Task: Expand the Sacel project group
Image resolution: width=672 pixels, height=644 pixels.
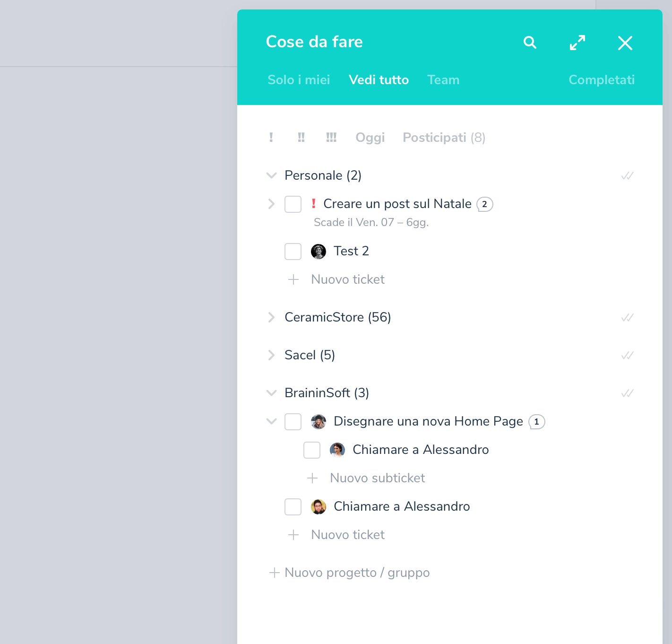Action: [271, 355]
